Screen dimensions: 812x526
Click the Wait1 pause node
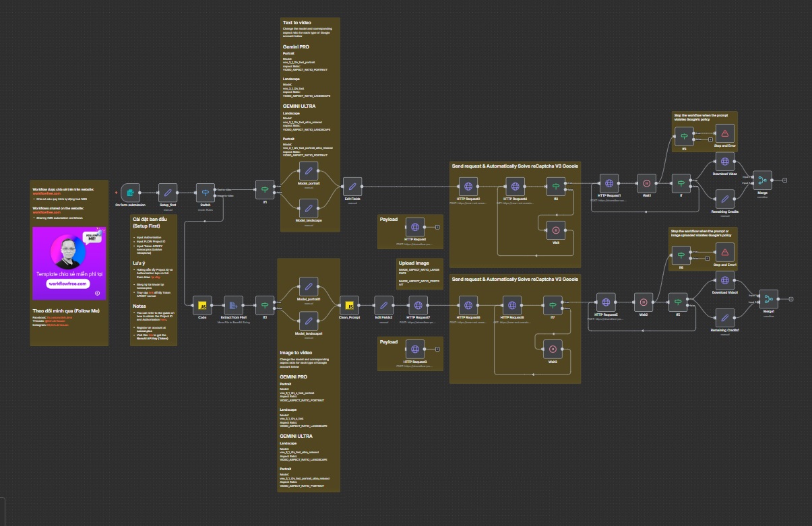647,183
